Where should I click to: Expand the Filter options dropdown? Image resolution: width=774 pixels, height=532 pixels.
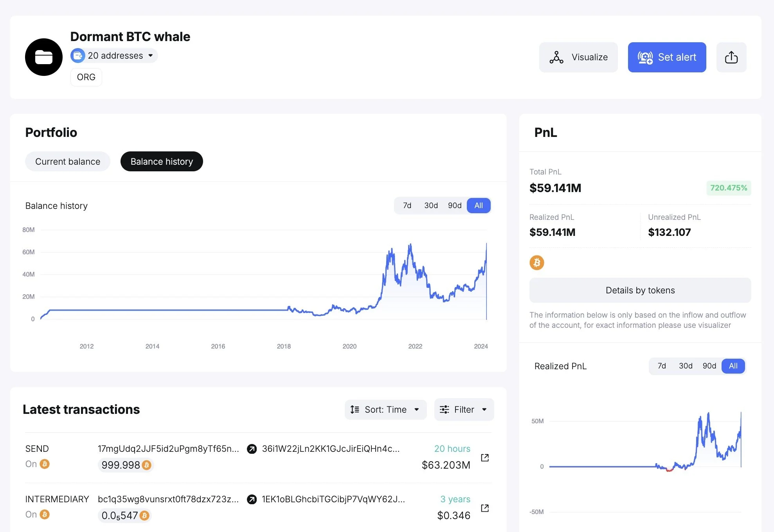[464, 409]
